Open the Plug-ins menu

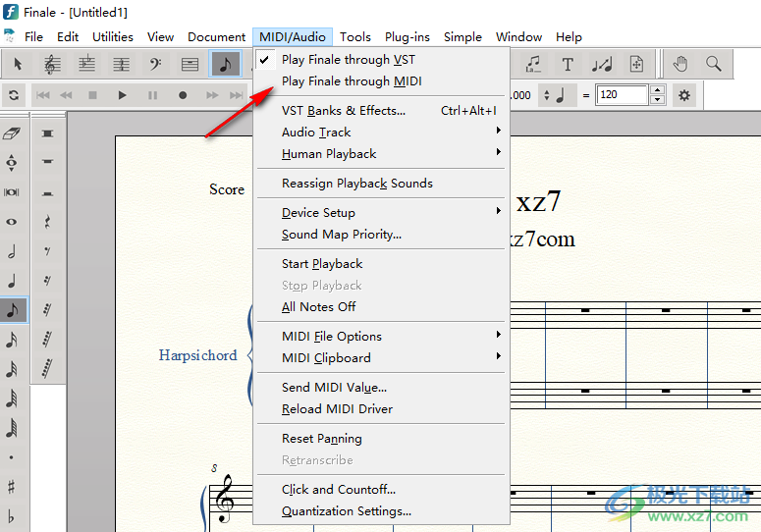click(x=407, y=37)
